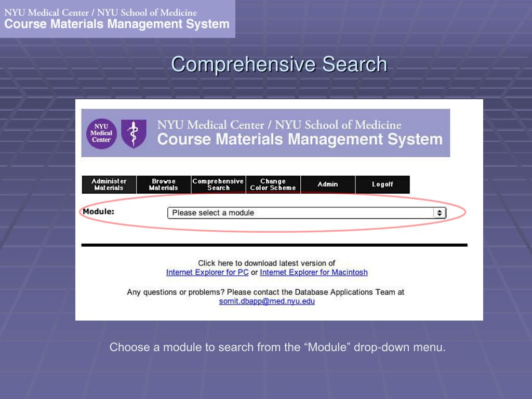The image size is (532, 399).
Task: Click the round NYU Medical Center logo
Action: coord(101,134)
